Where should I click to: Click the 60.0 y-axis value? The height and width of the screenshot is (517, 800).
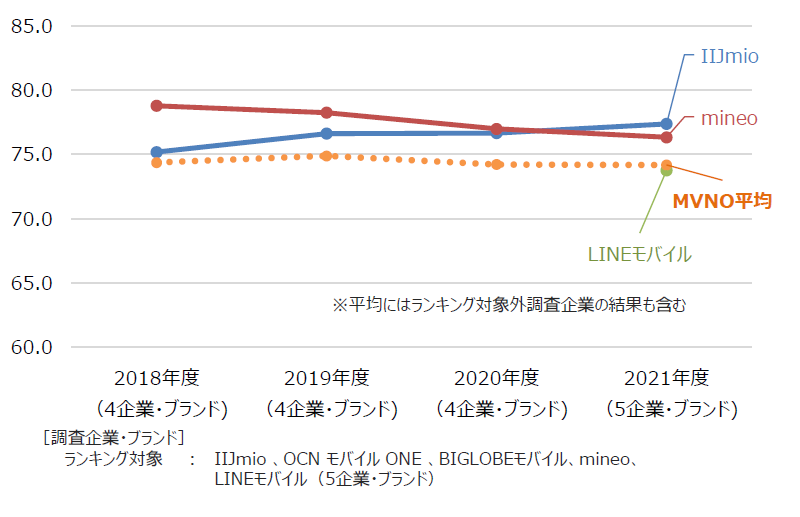[x=32, y=348]
